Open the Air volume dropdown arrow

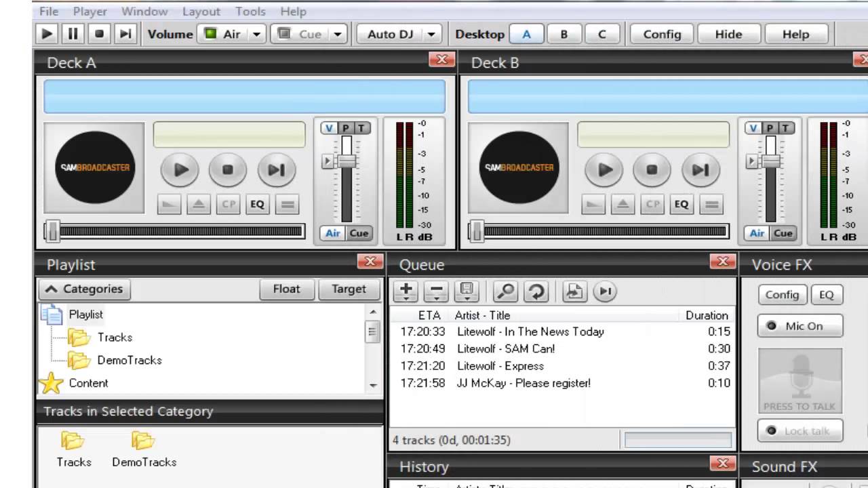click(x=256, y=34)
